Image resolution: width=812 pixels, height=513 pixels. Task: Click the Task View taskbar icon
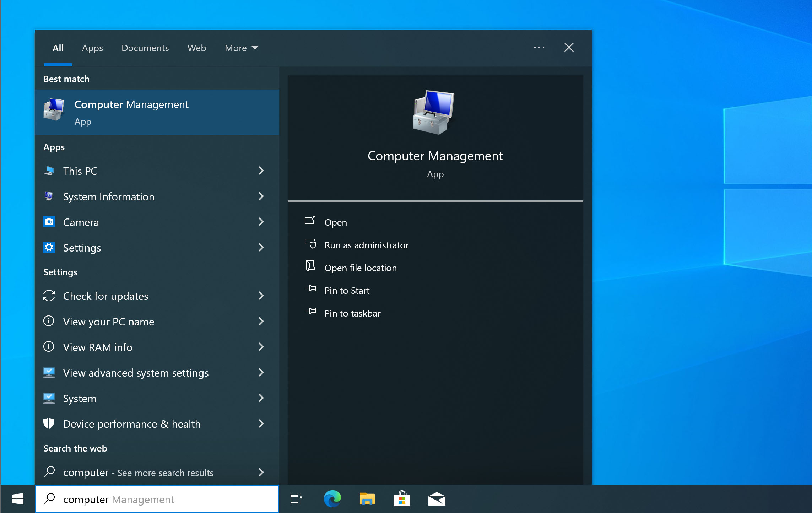(296, 499)
